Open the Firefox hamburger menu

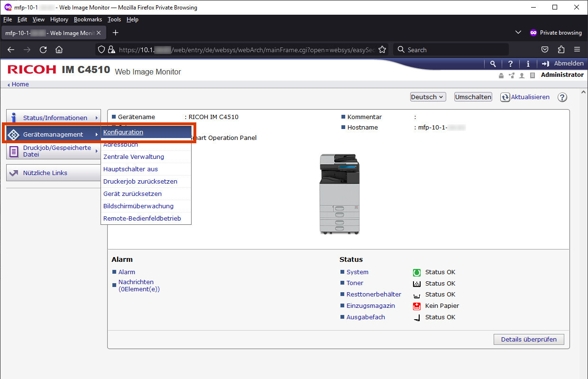(x=577, y=49)
